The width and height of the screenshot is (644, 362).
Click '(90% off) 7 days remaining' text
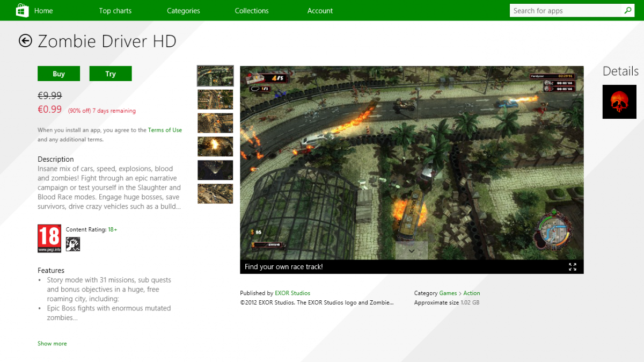101,111
